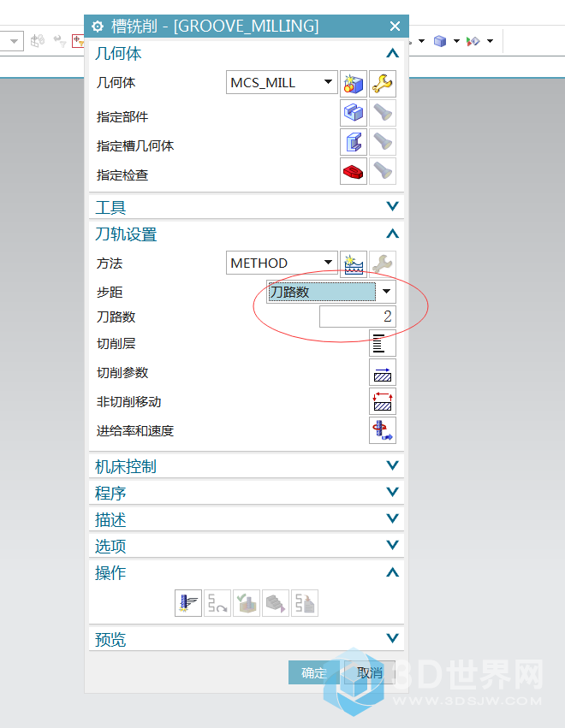This screenshot has width=565, height=728.
Task: Click the Simulate machine icon under 操作
Action: click(x=276, y=603)
